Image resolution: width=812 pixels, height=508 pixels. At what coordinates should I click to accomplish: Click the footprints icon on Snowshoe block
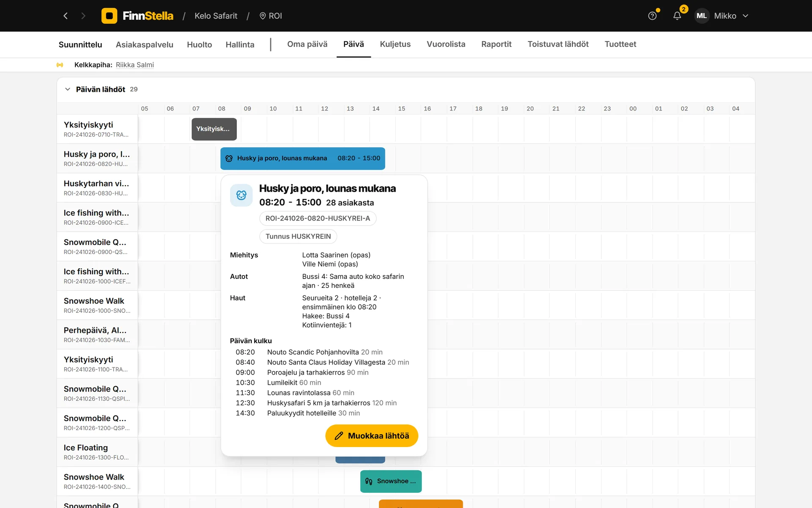pyautogui.click(x=369, y=481)
